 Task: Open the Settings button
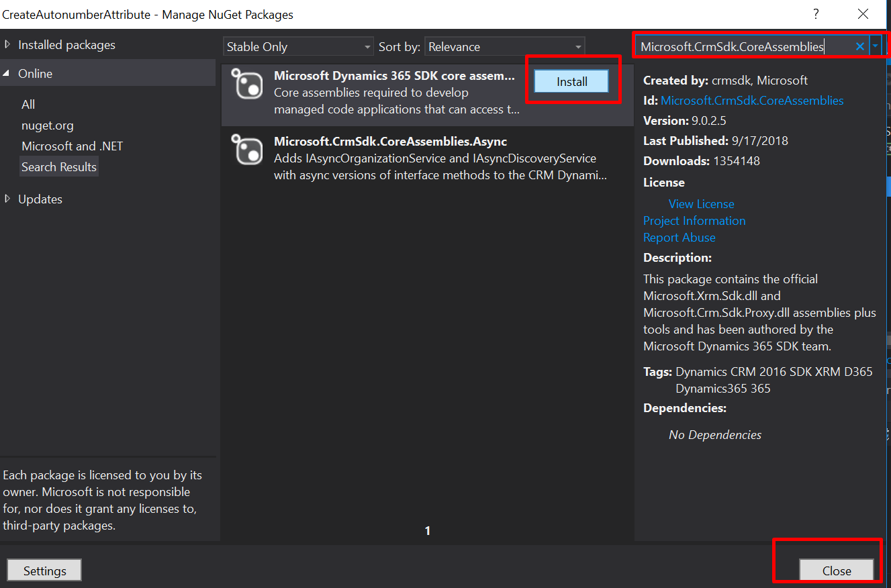point(44,571)
